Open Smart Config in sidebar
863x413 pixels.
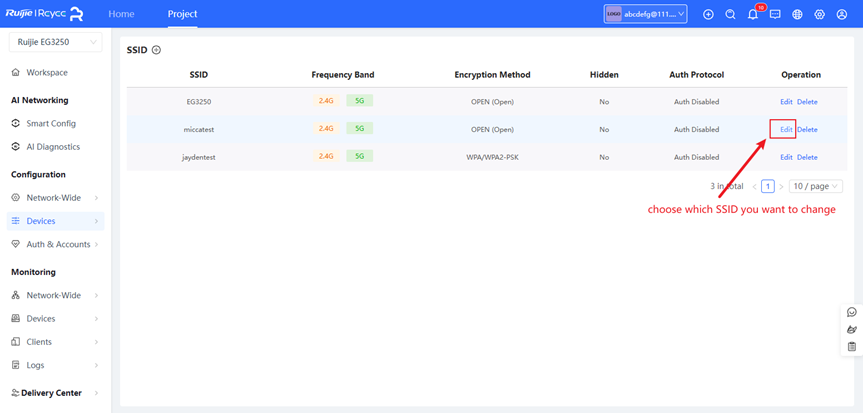click(50, 123)
